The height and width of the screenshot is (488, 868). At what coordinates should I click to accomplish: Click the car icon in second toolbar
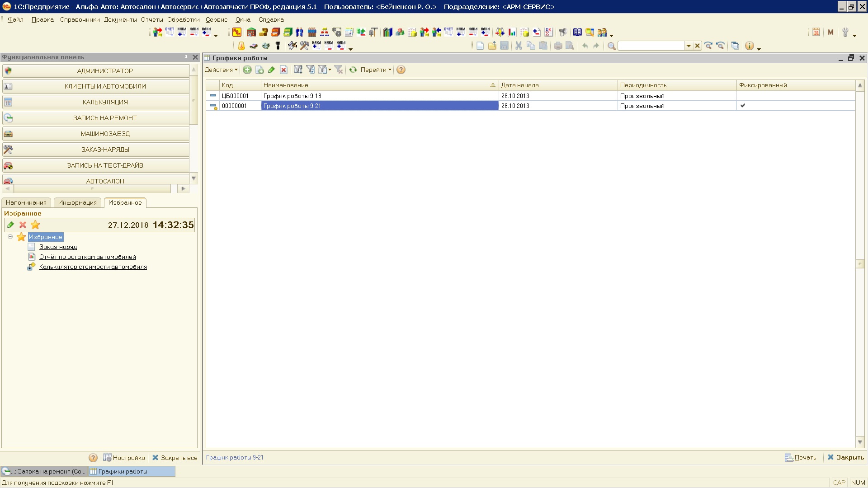pyautogui.click(x=254, y=46)
